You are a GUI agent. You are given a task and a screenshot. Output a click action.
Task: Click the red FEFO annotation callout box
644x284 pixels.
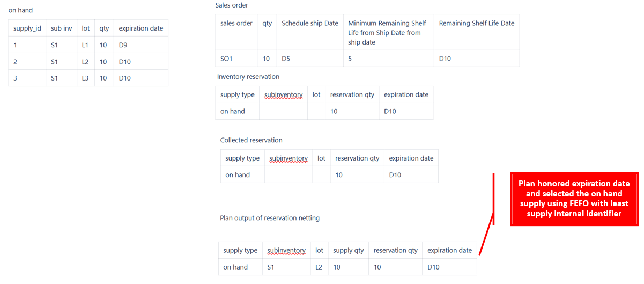[574, 199]
